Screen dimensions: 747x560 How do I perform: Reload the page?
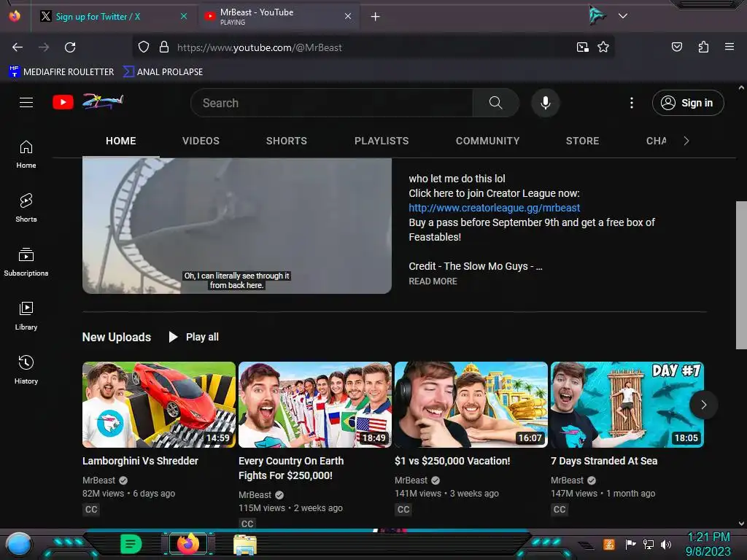[70, 47]
